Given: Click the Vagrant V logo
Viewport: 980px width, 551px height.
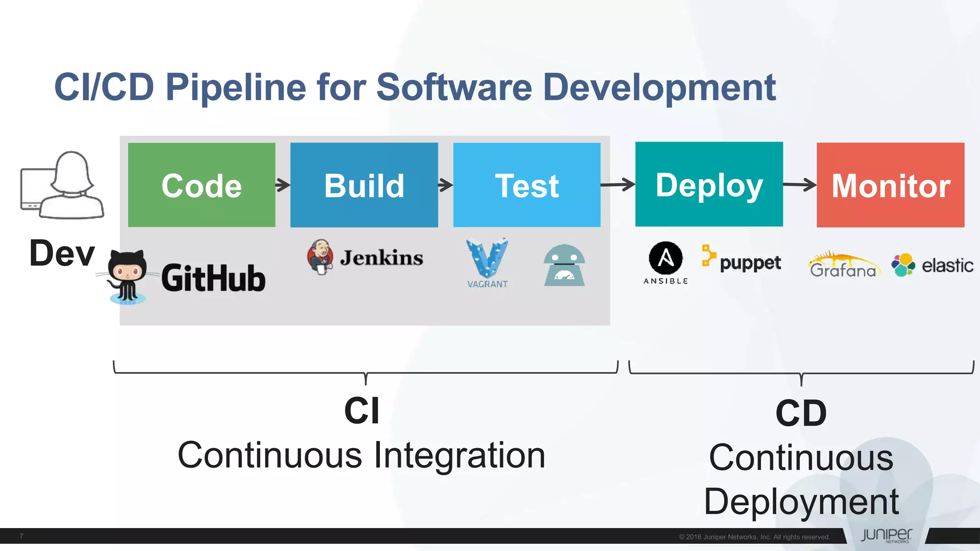Looking at the screenshot, I should 487,263.
